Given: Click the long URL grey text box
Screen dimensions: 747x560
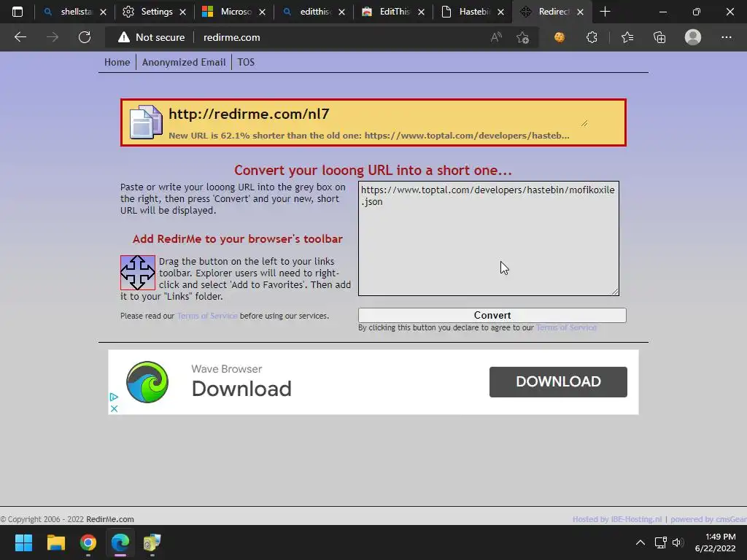Looking at the screenshot, I should pos(488,238).
